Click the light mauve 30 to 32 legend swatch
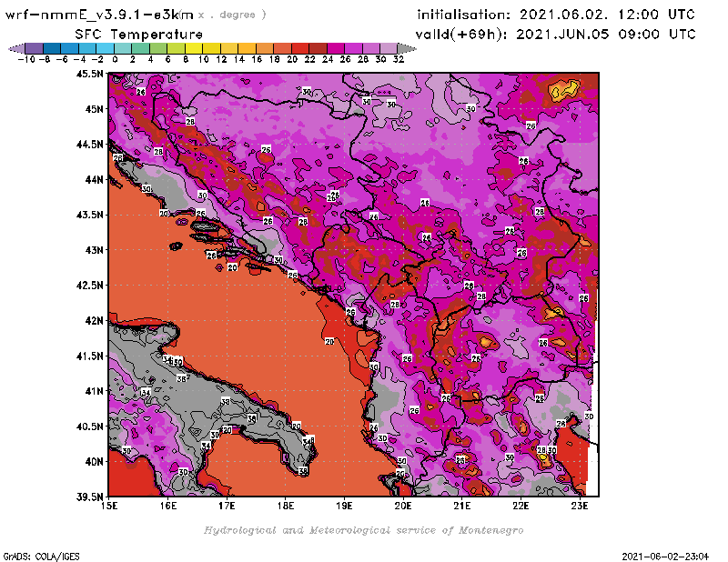 (x=389, y=48)
